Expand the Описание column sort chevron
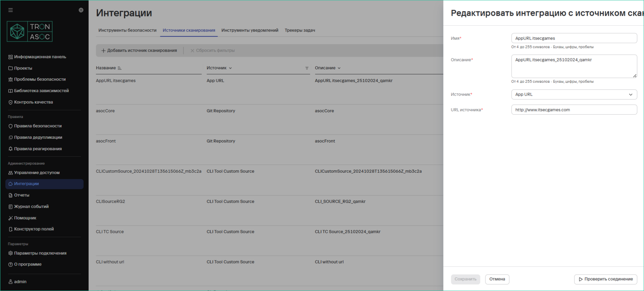 point(339,68)
